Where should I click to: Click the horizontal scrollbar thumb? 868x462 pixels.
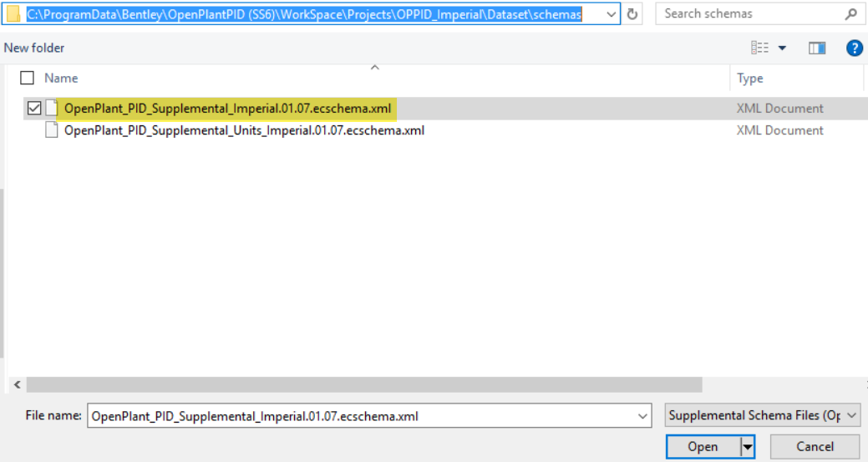click(x=364, y=384)
